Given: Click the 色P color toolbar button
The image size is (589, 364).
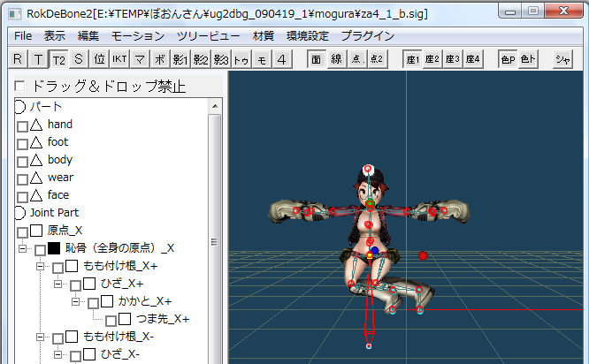Looking at the screenshot, I should [x=507, y=60].
